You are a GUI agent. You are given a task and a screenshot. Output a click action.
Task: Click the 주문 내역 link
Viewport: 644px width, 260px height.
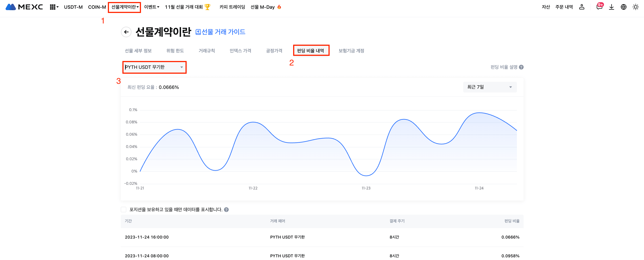(x=564, y=7)
